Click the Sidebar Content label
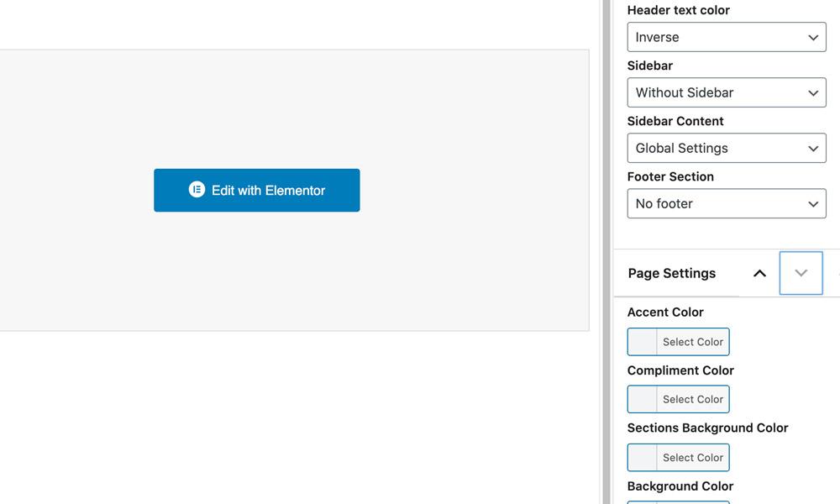Image resolution: width=840 pixels, height=504 pixels. (x=675, y=121)
